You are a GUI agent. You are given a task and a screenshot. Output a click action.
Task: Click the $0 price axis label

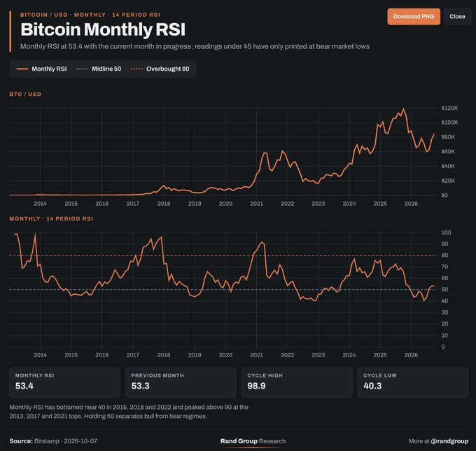pos(444,195)
